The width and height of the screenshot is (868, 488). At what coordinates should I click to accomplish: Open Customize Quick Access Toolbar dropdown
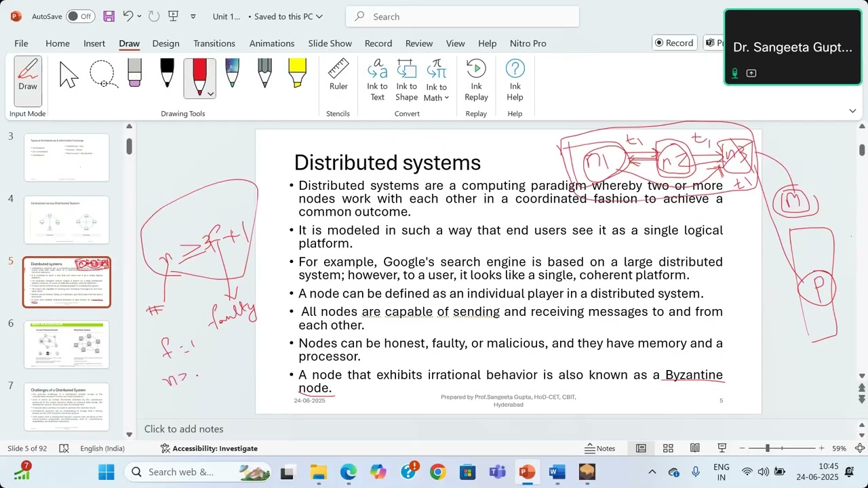193,16
